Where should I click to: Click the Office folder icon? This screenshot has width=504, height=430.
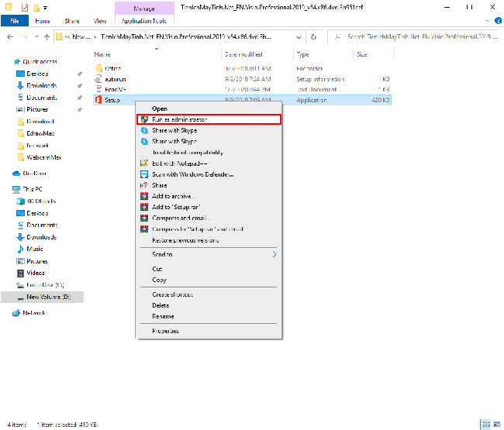pyautogui.click(x=99, y=68)
